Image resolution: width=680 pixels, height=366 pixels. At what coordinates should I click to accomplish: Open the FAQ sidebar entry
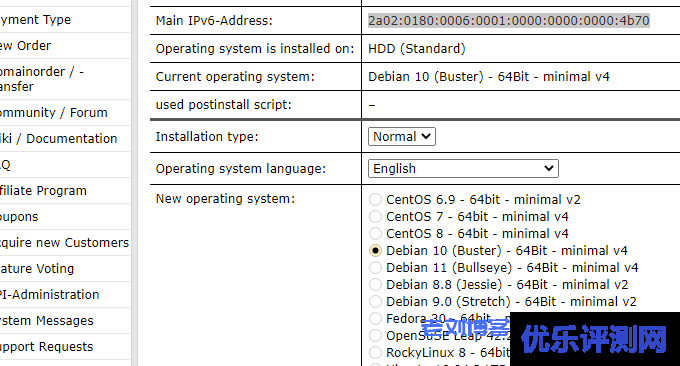(5, 165)
